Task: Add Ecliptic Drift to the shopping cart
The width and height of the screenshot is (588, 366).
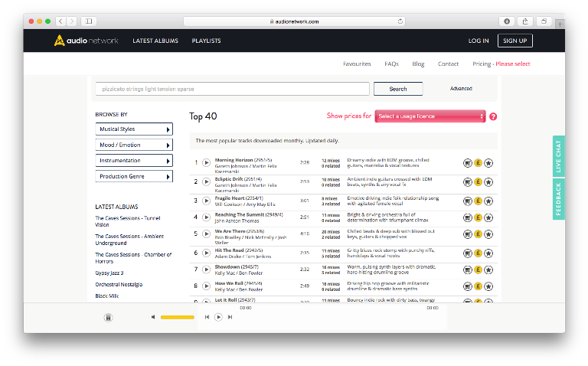Action: click(x=467, y=182)
